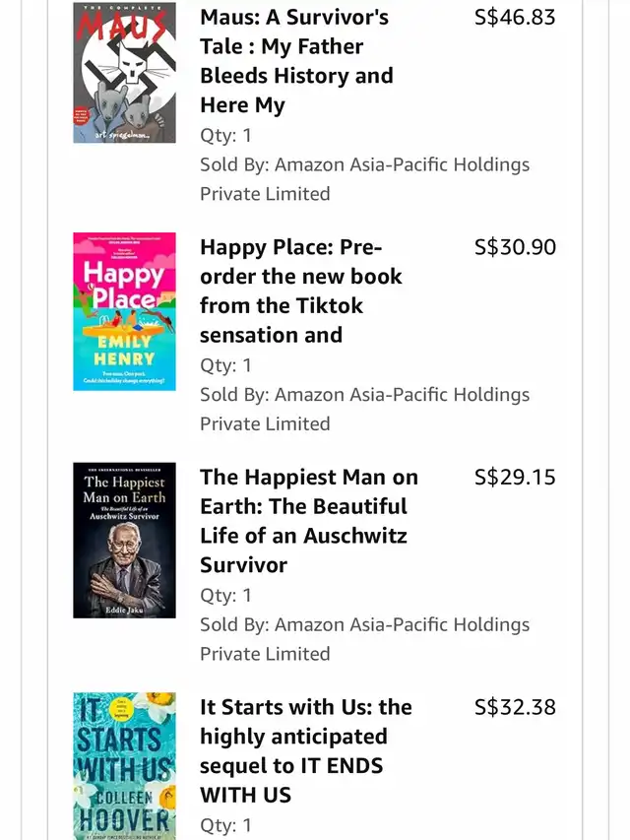Click the S$30.90 Happy Place price
Image resolution: width=630 pixels, height=840 pixels.
click(x=515, y=247)
